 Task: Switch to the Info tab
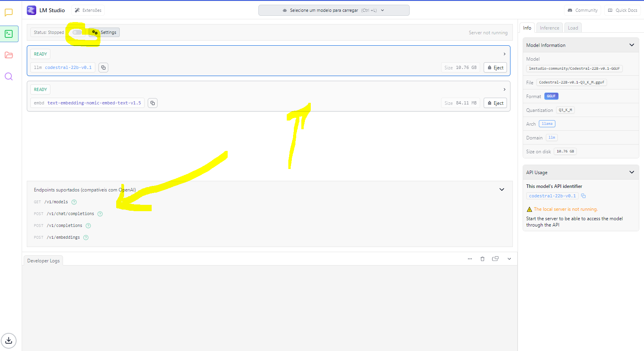coord(527,28)
